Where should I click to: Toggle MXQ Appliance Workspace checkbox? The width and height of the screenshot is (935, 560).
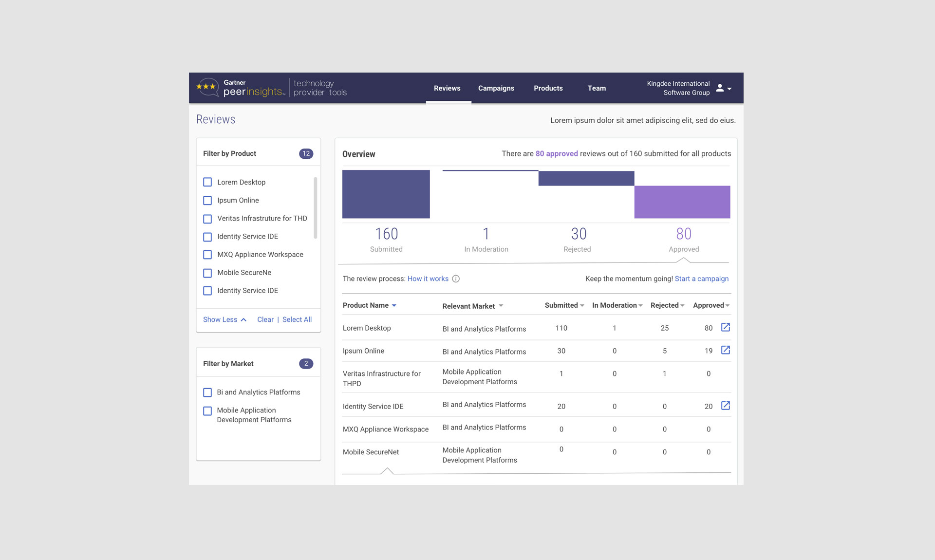[x=207, y=255]
